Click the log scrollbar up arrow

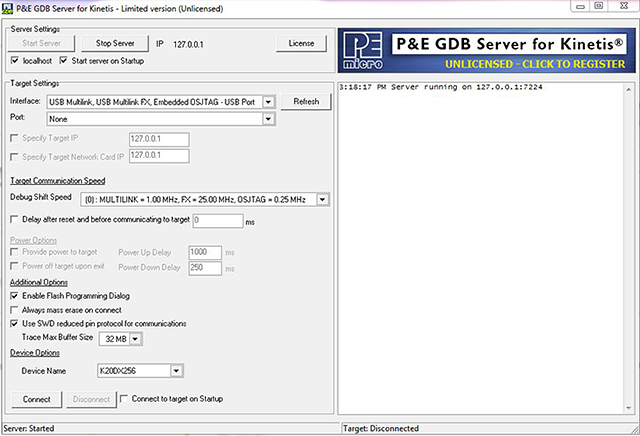pyautogui.click(x=629, y=89)
